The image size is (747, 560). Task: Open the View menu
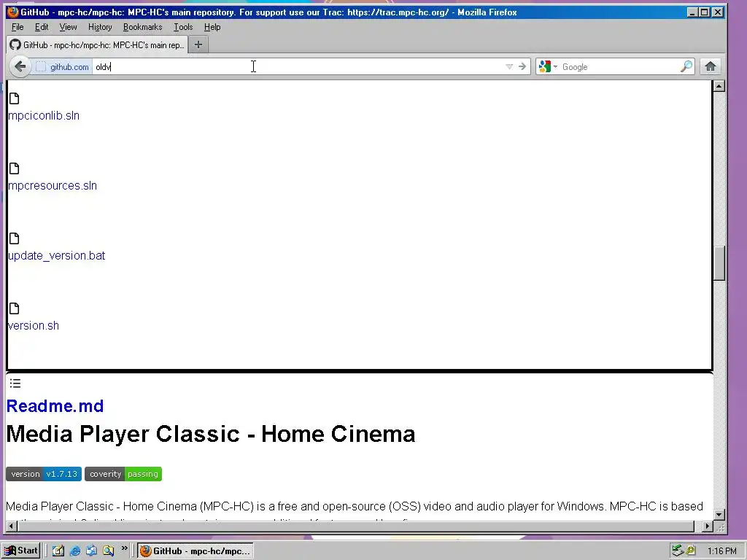tap(68, 27)
